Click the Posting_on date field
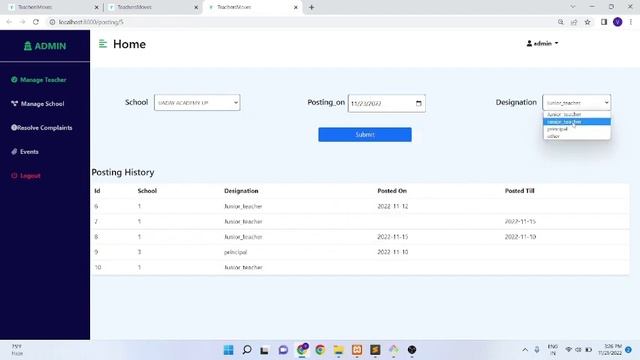The height and width of the screenshot is (360, 640). pos(387,103)
